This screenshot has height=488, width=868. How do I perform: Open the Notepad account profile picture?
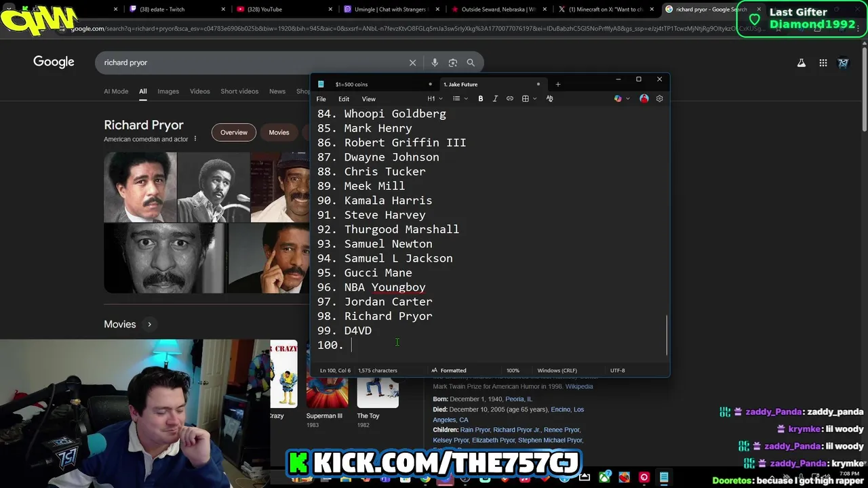click(644, 98)
